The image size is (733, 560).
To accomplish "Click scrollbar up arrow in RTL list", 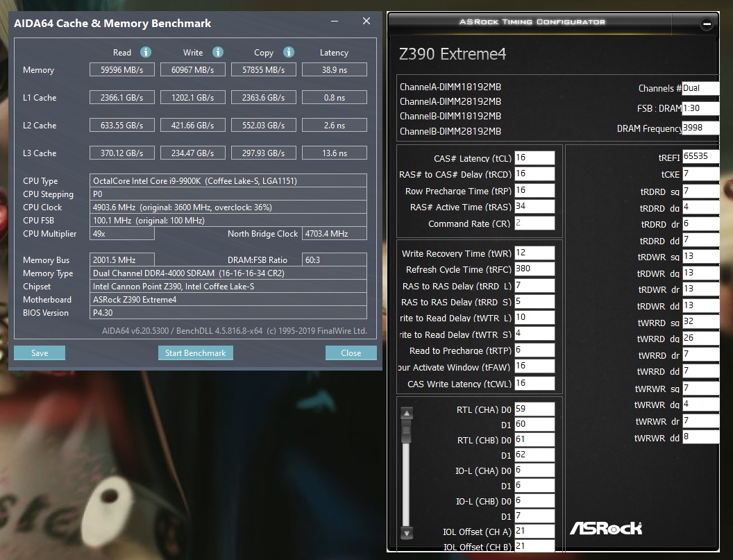I will pos(407,413).
